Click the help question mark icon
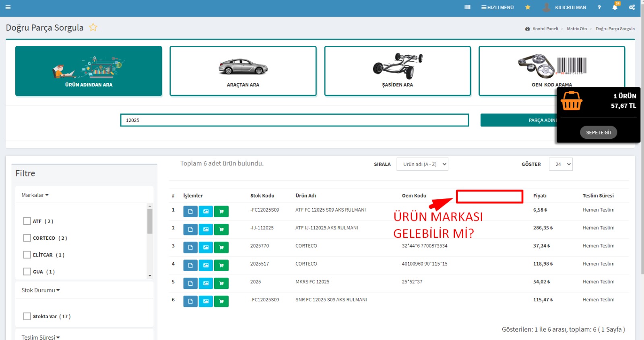This screenshot has width=644, height=340. point(599,7)
